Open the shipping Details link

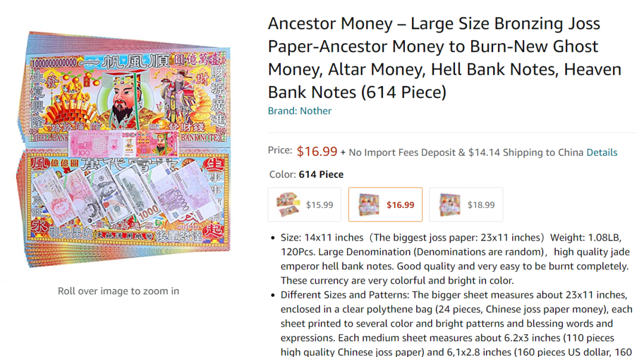click(x=602, y=152)
